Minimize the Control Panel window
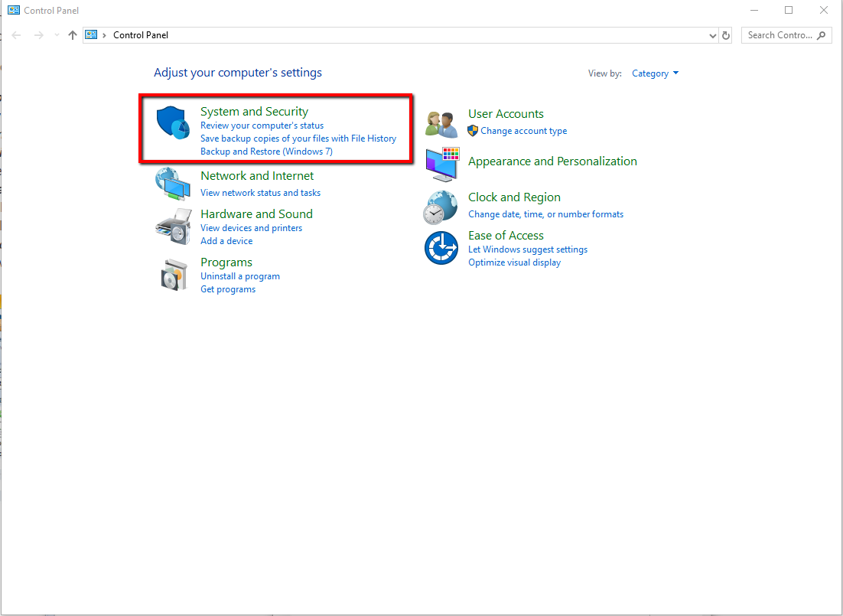843x616 pixels. pyautogui.click(x=754, y=10)
